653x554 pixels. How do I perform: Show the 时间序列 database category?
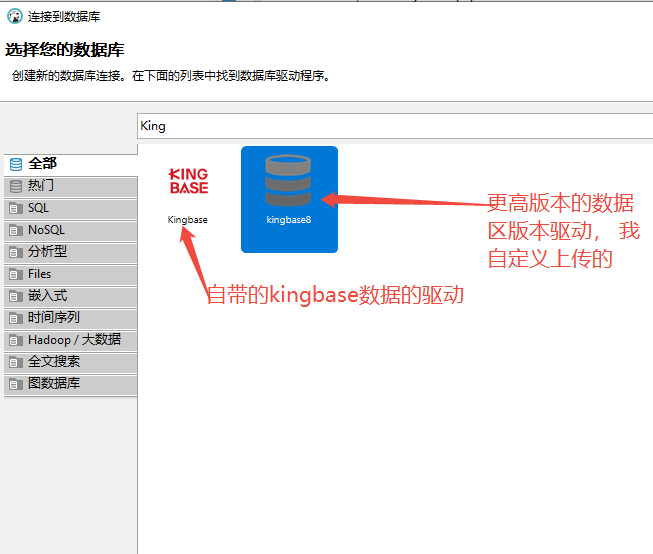(70, 318)
